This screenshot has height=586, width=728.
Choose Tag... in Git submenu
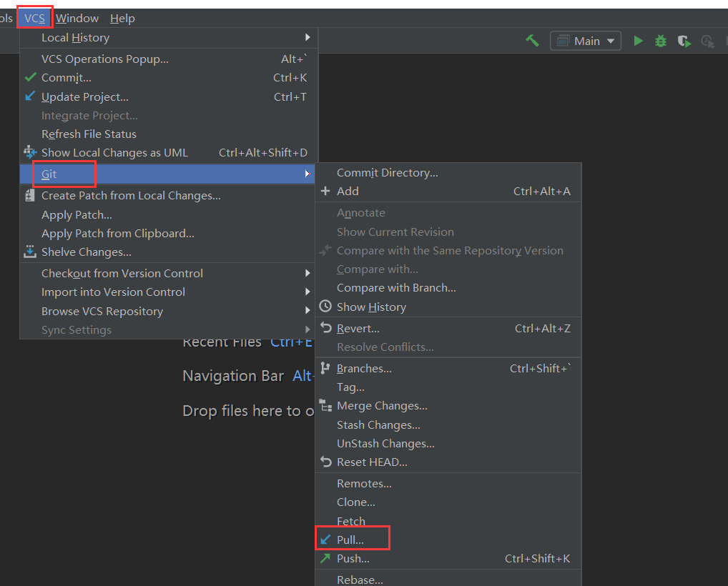coord(448,387)
